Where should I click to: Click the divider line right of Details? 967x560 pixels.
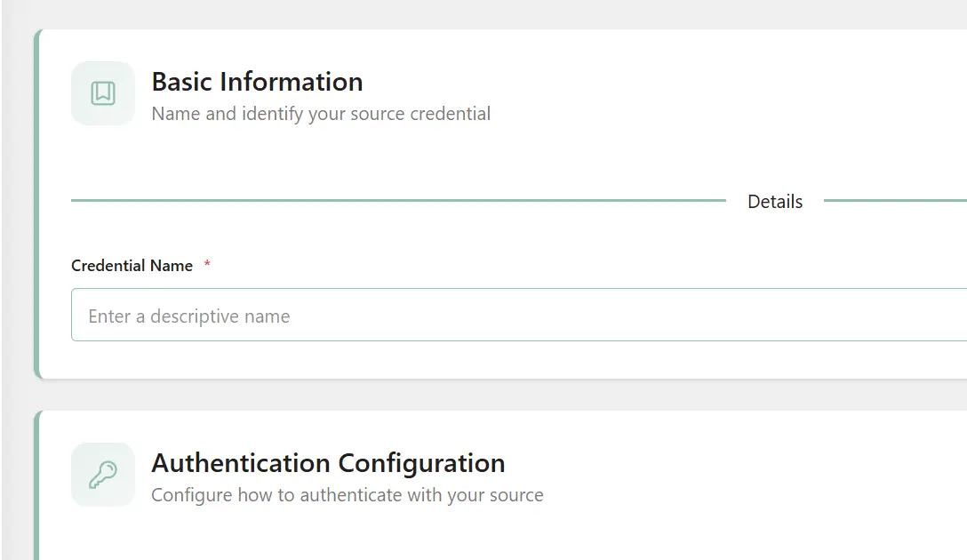click(894, 201)
